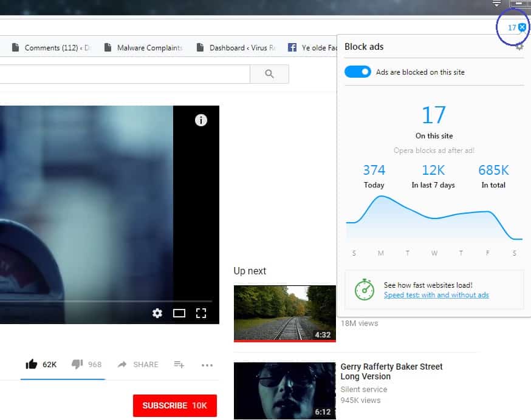The height and width of the screenshot is (420, 531).
Task: Click the YouTube search field
Action: click(x=125, y=74)
